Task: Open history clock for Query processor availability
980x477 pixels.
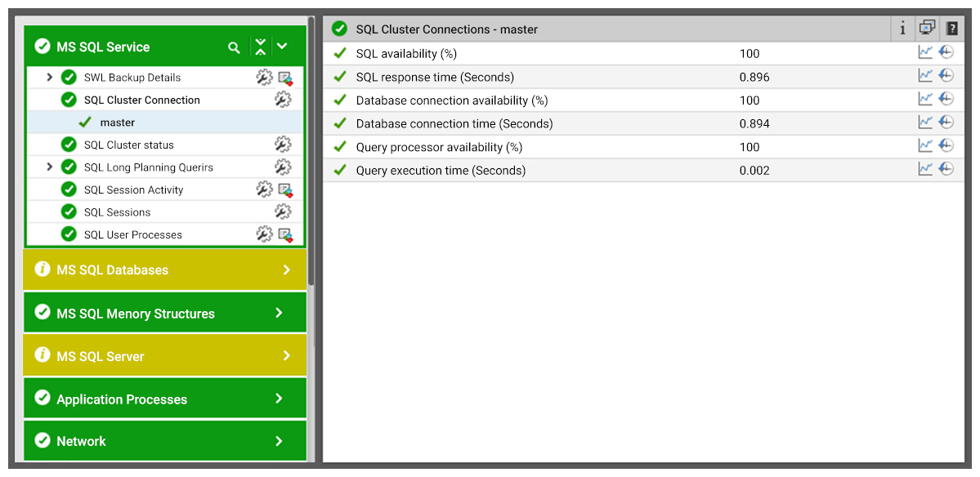Action: [946, 145]
